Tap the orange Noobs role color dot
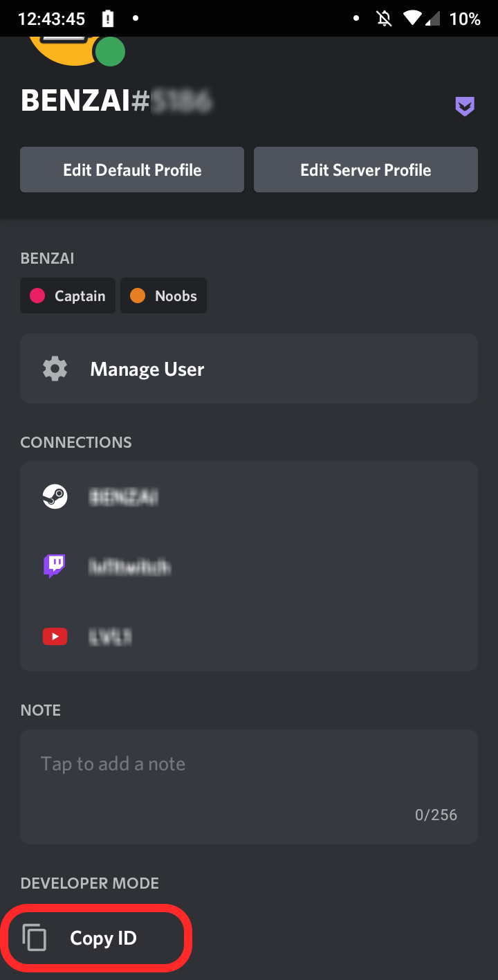Image resolution: width=498 pixels, height=980 pixels. (x=138, y=296)
